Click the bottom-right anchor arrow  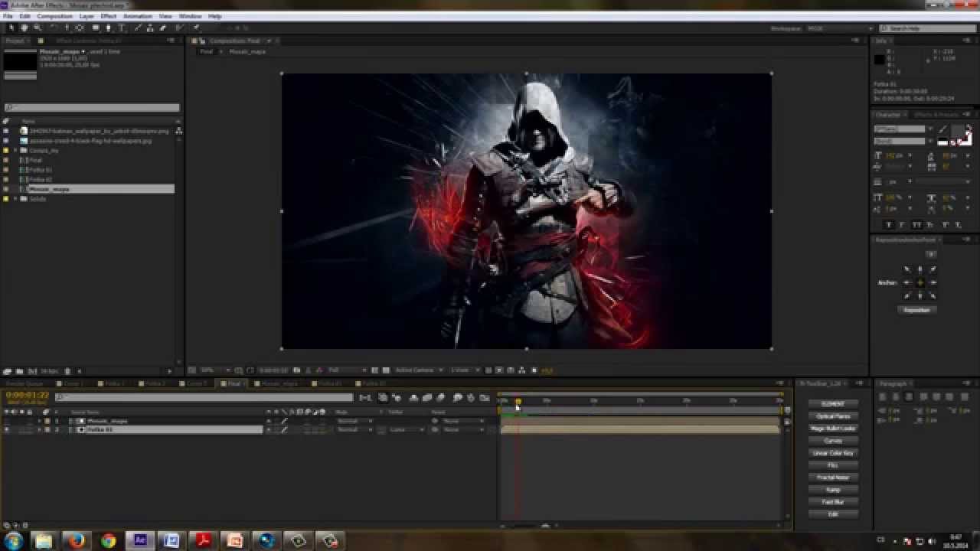[933, 295]
